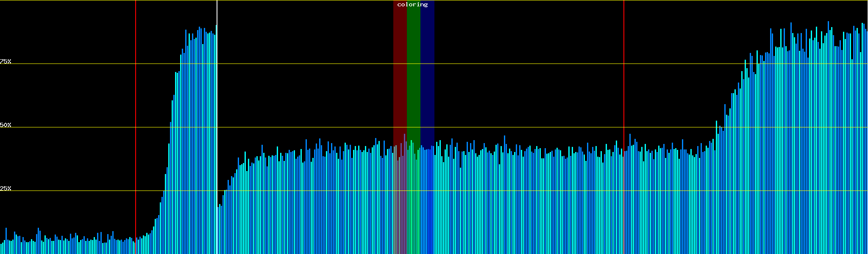
Task: Click the yellow border line at the top edge
Action: [x=509, y=0]
